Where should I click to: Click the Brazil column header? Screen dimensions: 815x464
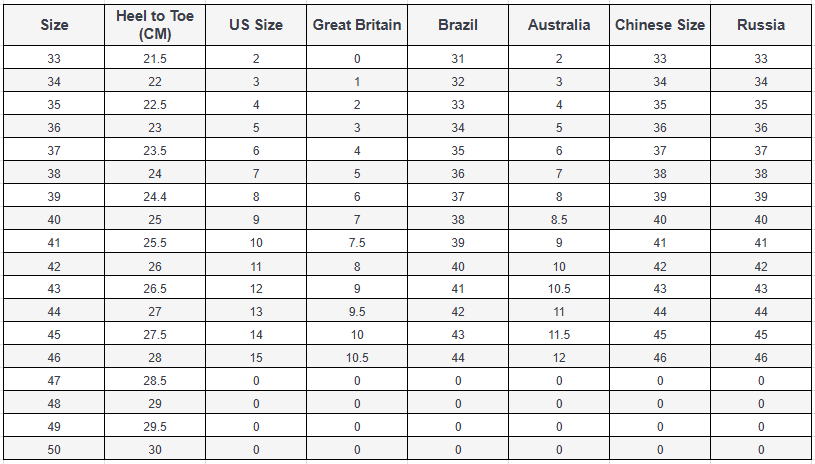tap(458, 25)
